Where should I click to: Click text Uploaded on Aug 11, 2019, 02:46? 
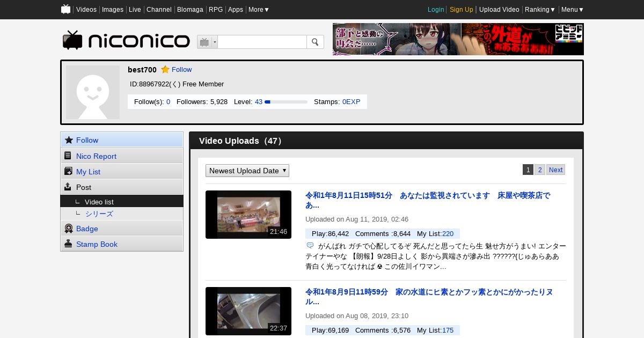(x=357, y=219)
